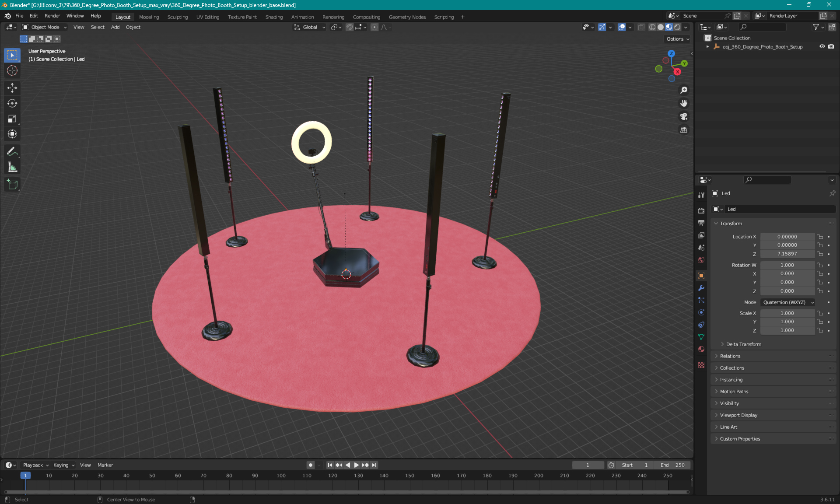
Task: Open the World properties tab
Action: point(701,259)
